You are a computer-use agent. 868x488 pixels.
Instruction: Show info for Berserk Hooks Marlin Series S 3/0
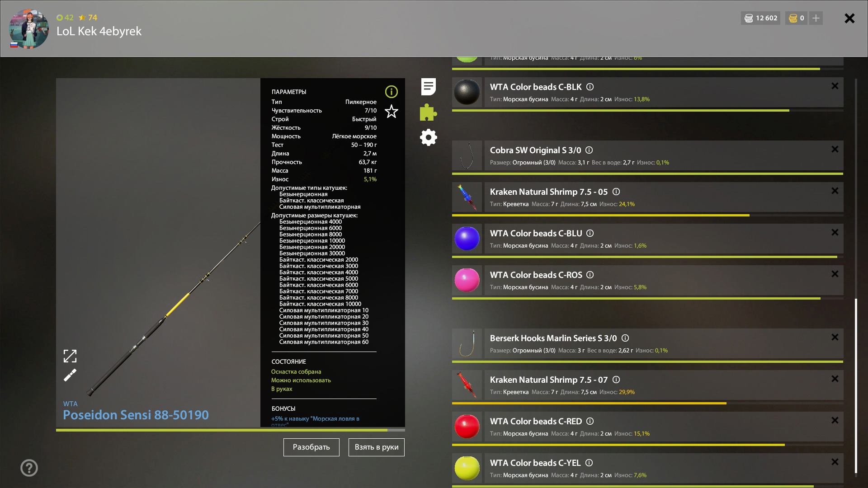625,338
